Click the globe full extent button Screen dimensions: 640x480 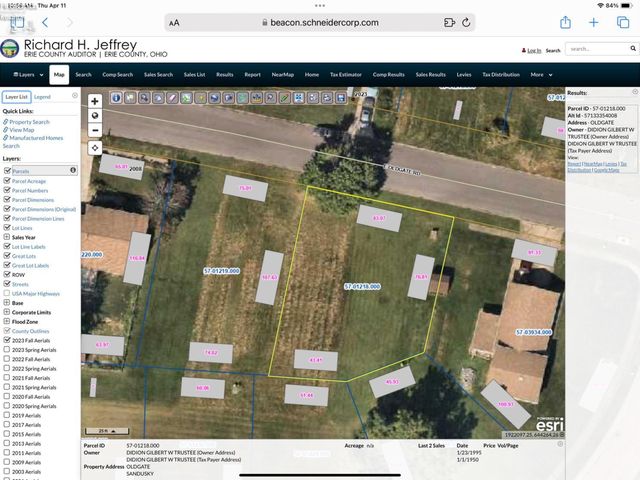coord(95,115)
